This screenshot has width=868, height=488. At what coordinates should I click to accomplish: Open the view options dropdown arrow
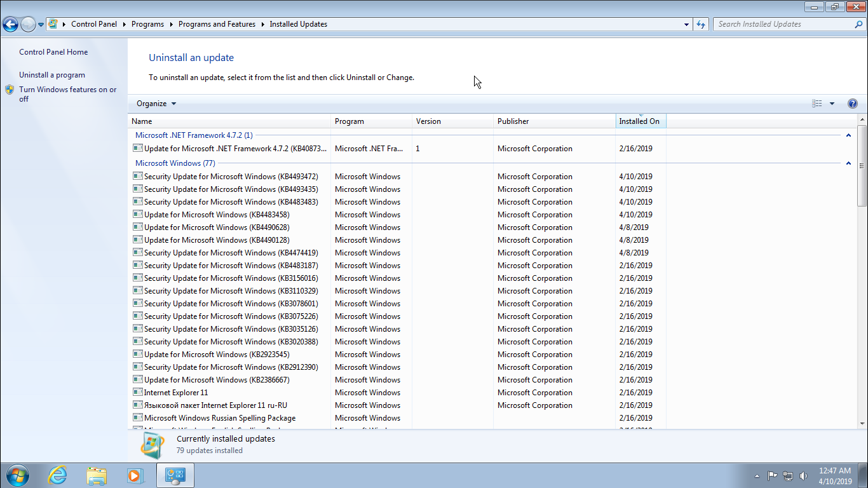[832, 104]
